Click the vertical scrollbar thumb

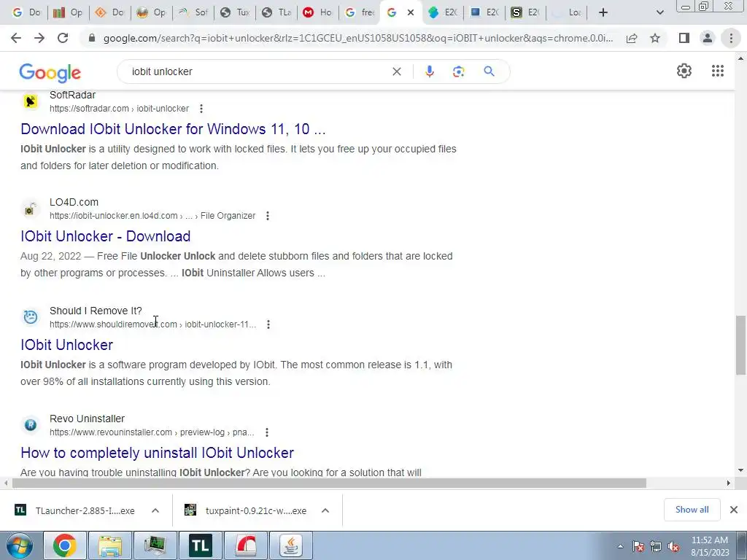(x=740, y=345)
